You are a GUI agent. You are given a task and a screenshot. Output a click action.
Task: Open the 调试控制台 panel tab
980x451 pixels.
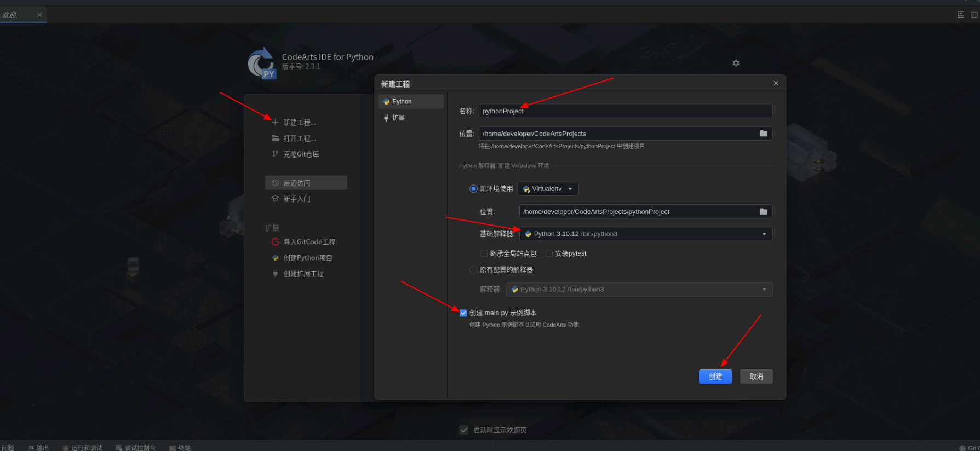pyautogui.click(x=136, y=448)
